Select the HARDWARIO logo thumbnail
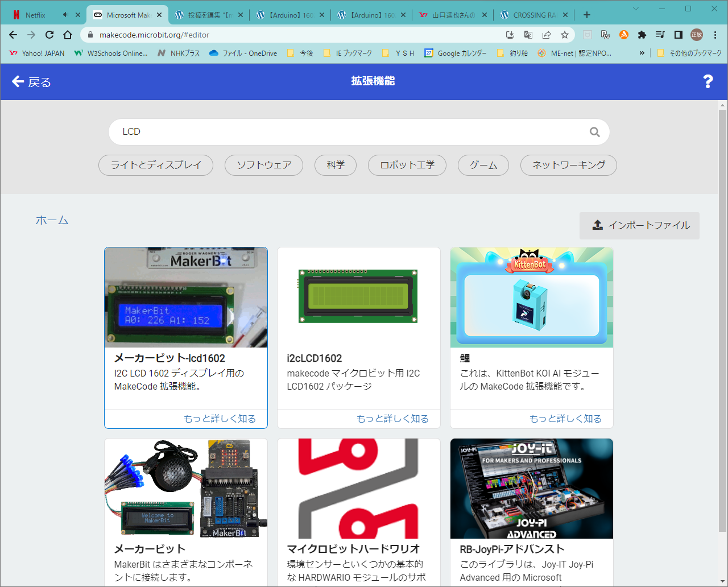The width and height of the screenshot is (728, 587). click(359, 489)
